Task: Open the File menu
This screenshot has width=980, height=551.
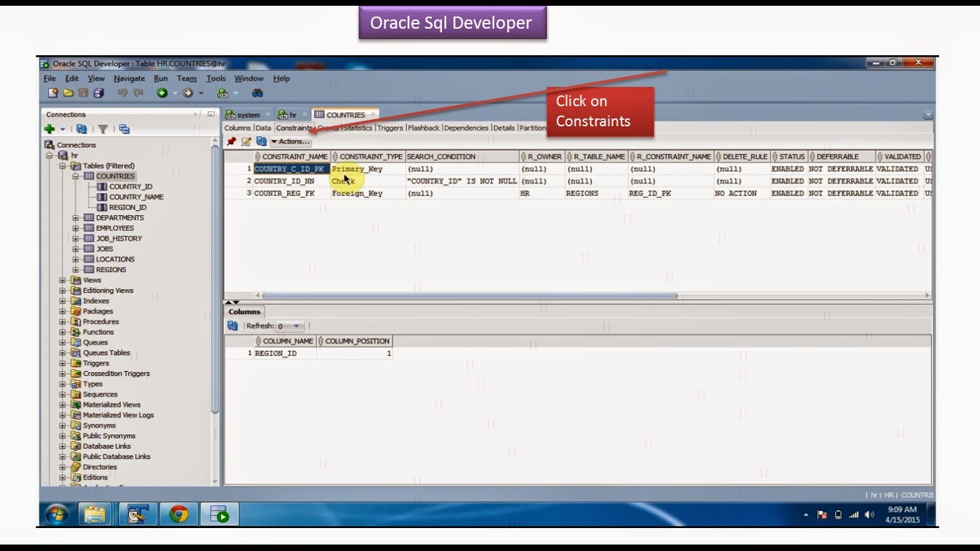Action: coord(50,78)
